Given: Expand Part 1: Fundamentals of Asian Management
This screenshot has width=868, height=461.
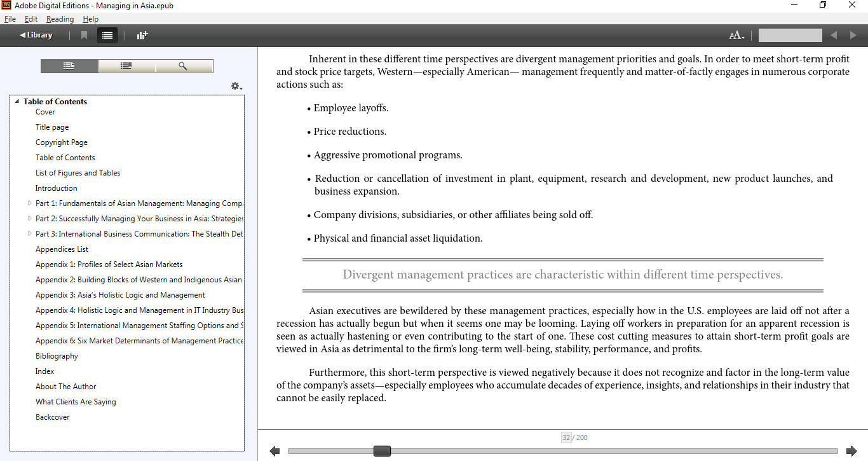Looking at the screenshot, I should pyautogui.click(x=29, y=203).
